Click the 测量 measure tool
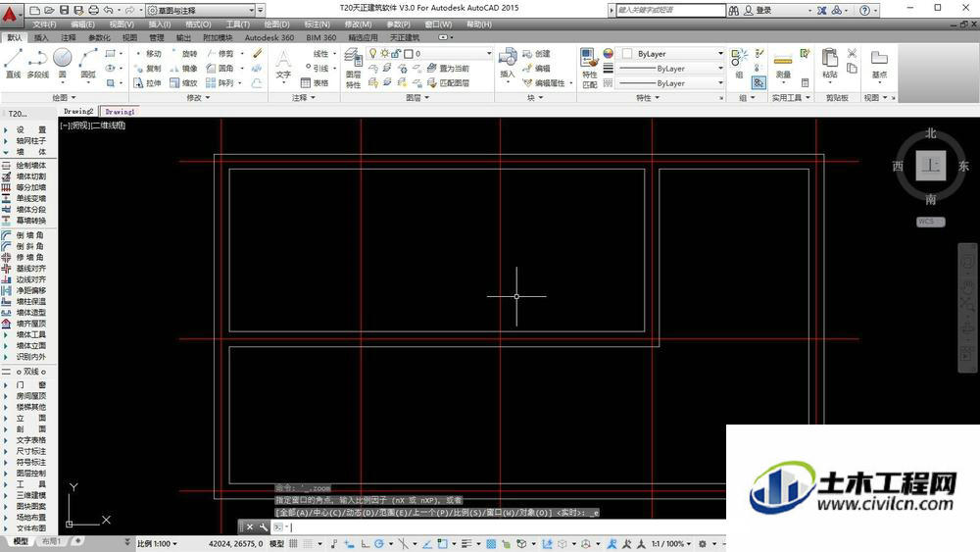The height and width of the screenshot is (552, 980). click(x=783, y=65)
